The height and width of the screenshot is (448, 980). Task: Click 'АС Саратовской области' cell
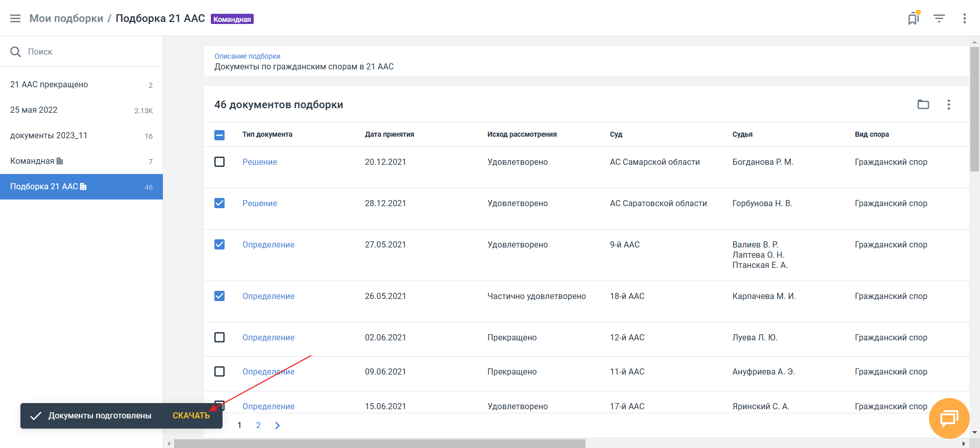coord(658,203)
